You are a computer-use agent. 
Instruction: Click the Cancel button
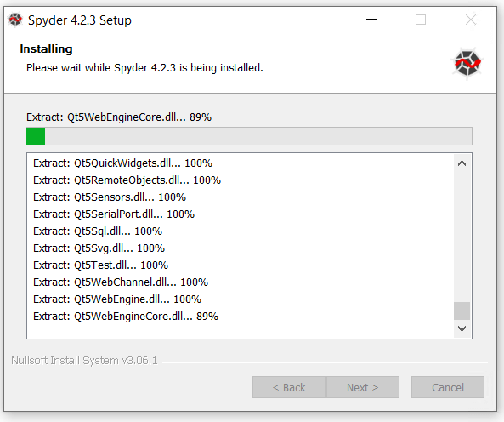448,387
